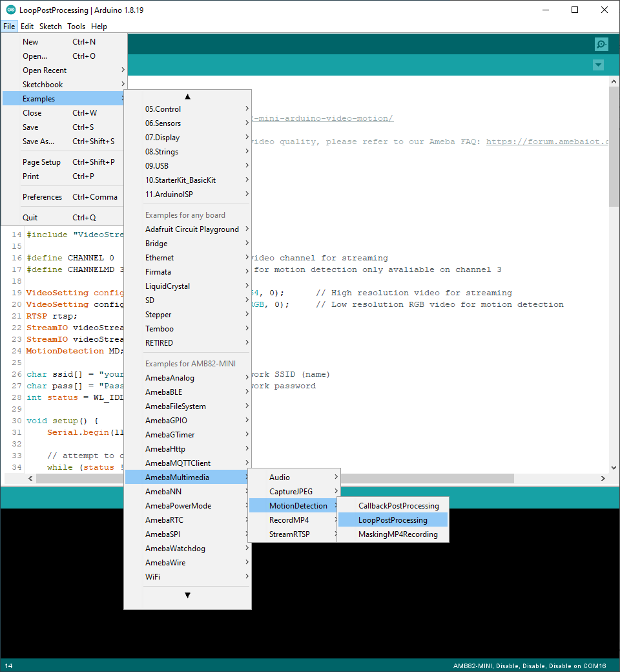Open the AmebaBLE examples submenu
620x672 pixels.
(188, 392)
